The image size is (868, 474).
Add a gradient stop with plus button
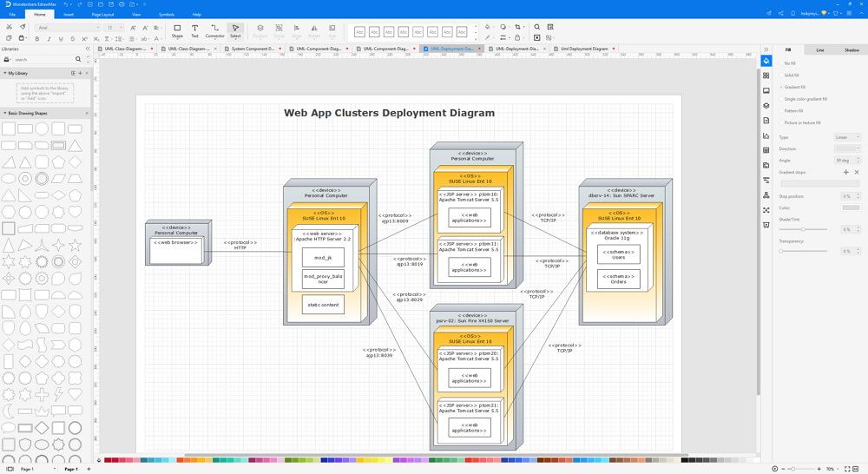coord(845,172)
